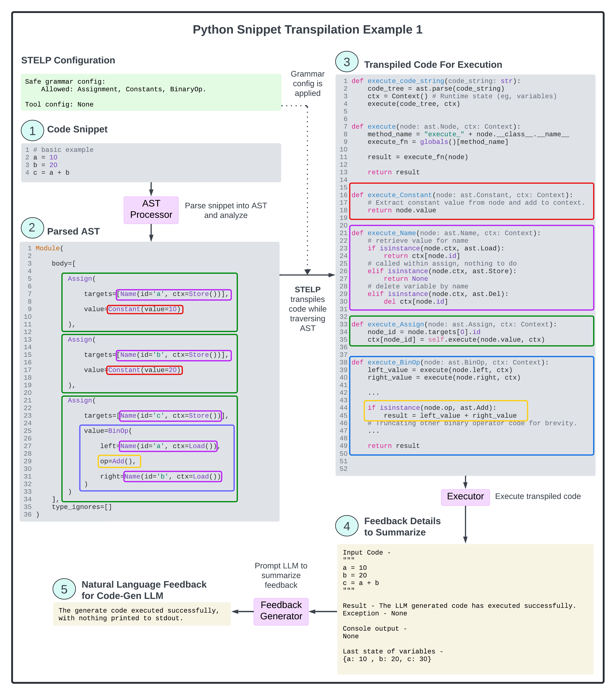This screenshot has height=695, width=616.
Task: Click the step 2 circle badge
Action: [x=32, y=228]
